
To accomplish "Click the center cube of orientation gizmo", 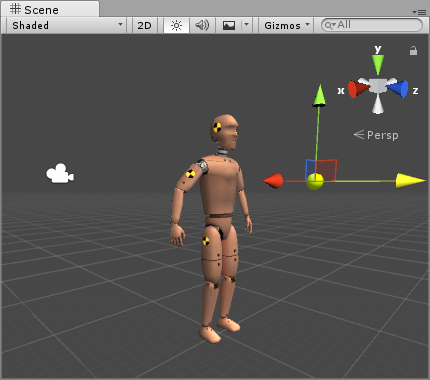I will point(378,86).
